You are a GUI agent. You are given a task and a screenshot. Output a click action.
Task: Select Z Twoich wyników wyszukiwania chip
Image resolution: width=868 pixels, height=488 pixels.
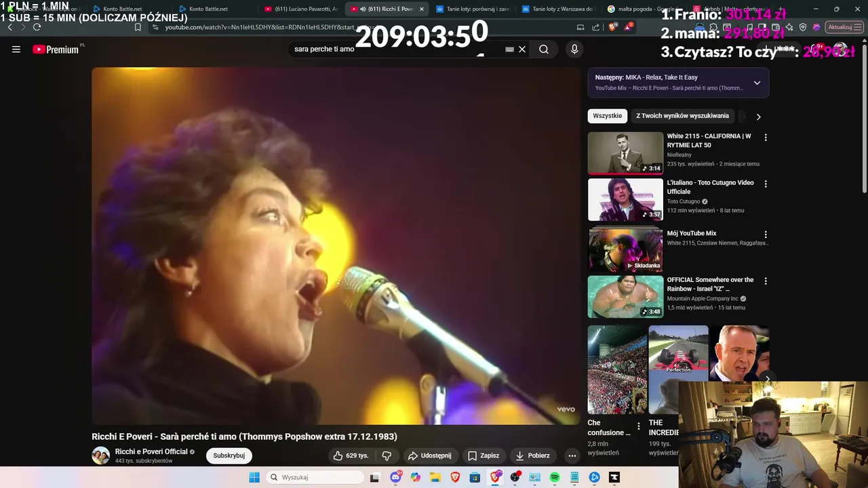click(x=682, y=116)
